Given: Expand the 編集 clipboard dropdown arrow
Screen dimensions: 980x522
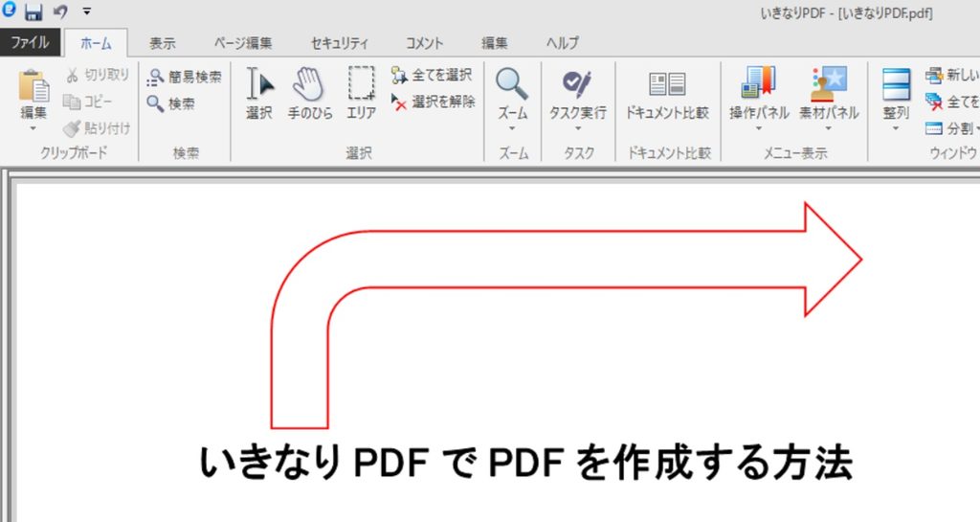Looking at the screenshot, I should point(33,128).
